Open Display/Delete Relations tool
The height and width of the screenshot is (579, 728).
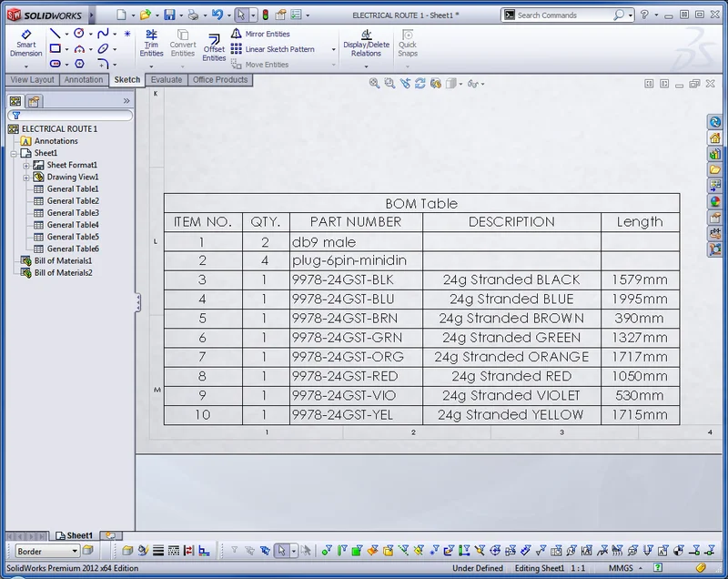click(366, 44)
